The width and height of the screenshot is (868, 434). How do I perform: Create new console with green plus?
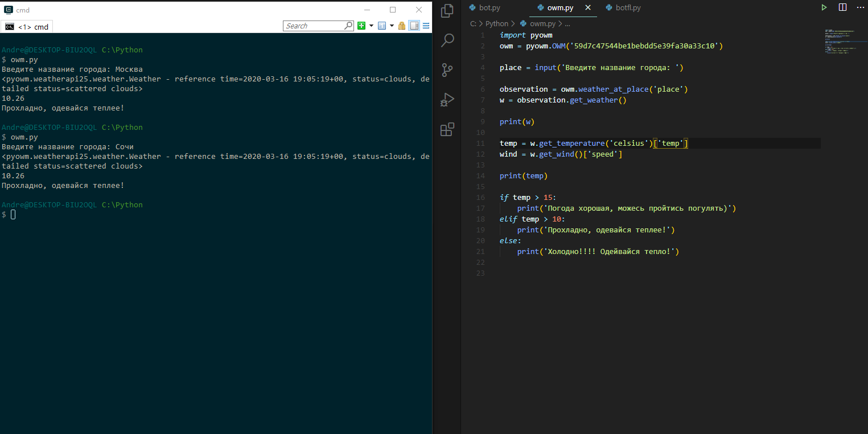point(361,26)
